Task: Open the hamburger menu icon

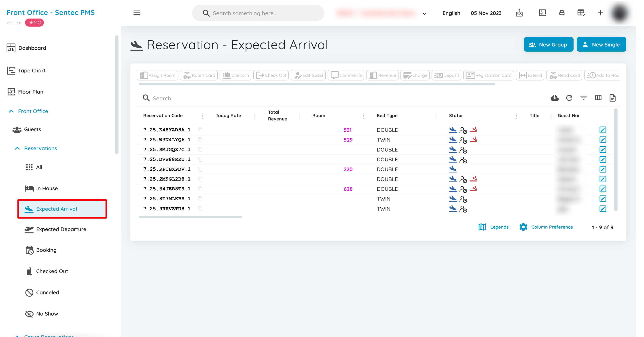Action: pos(137,13)
